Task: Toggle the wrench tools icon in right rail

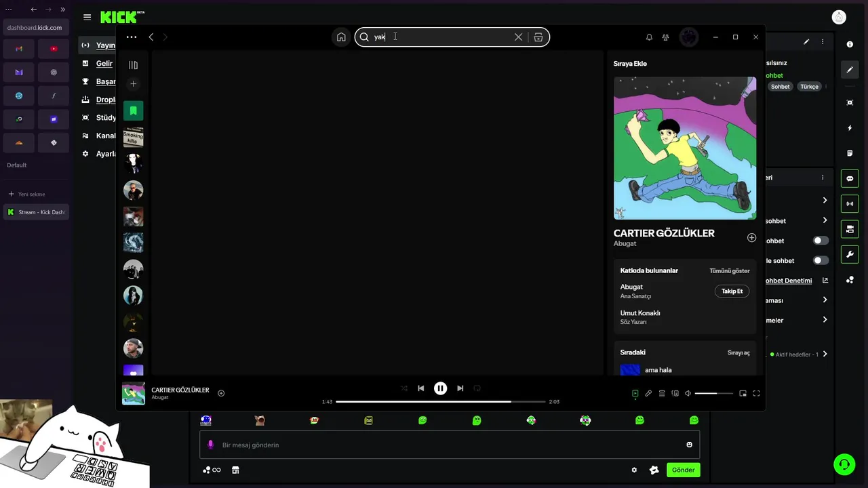Action: (x=850, y=255)
